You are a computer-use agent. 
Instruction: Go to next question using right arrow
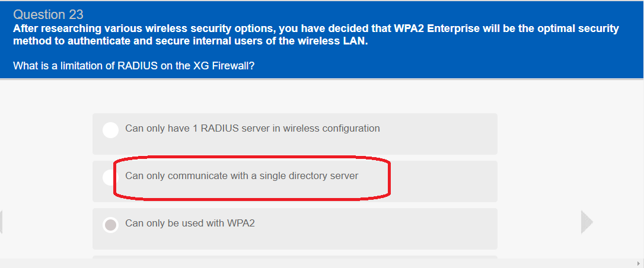pos(586,222)
